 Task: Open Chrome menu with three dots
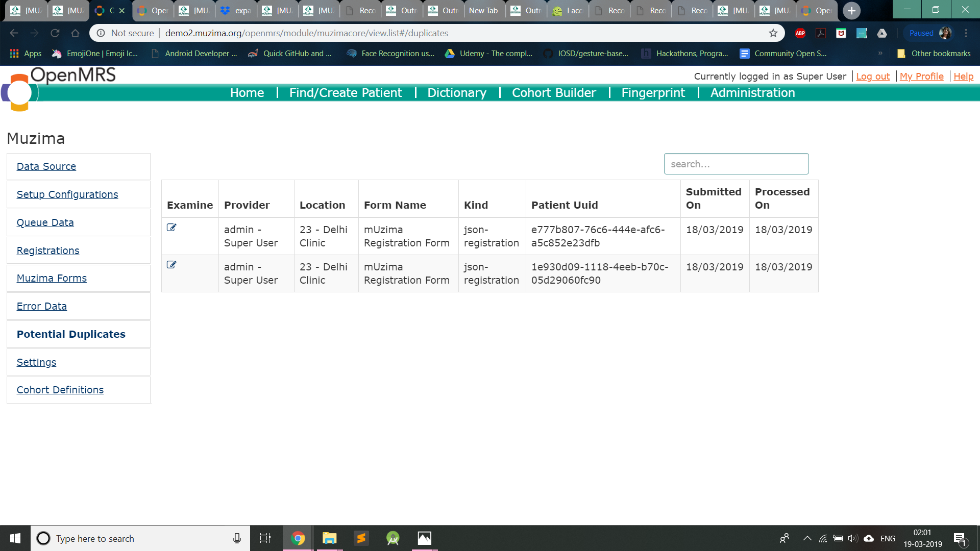click(x=966, y=33)
